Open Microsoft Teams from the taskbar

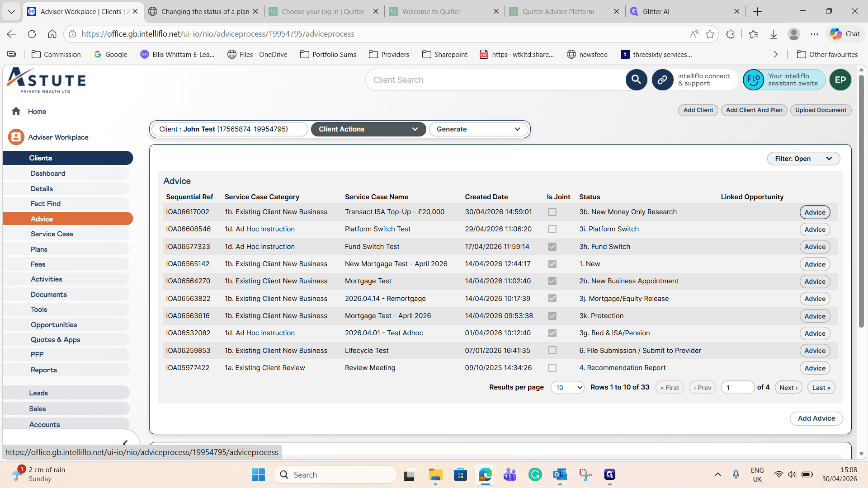pos(510,474)
